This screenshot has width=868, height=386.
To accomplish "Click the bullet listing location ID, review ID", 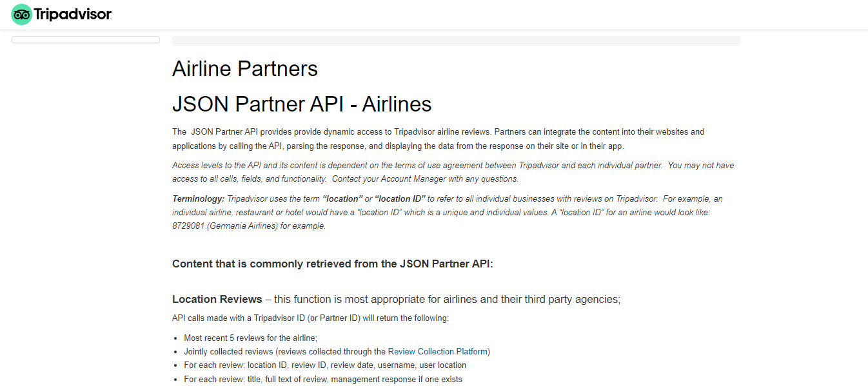I will [x=325, y=365].
